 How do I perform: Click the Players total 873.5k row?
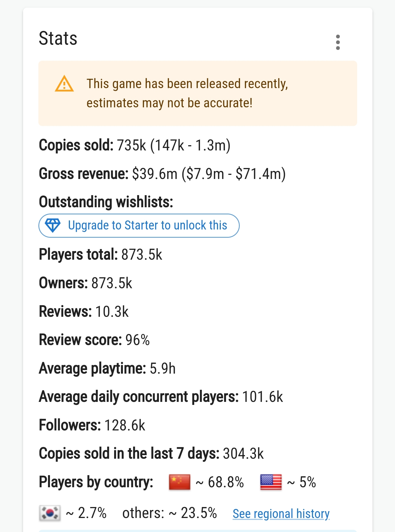[x=100, y=254]
